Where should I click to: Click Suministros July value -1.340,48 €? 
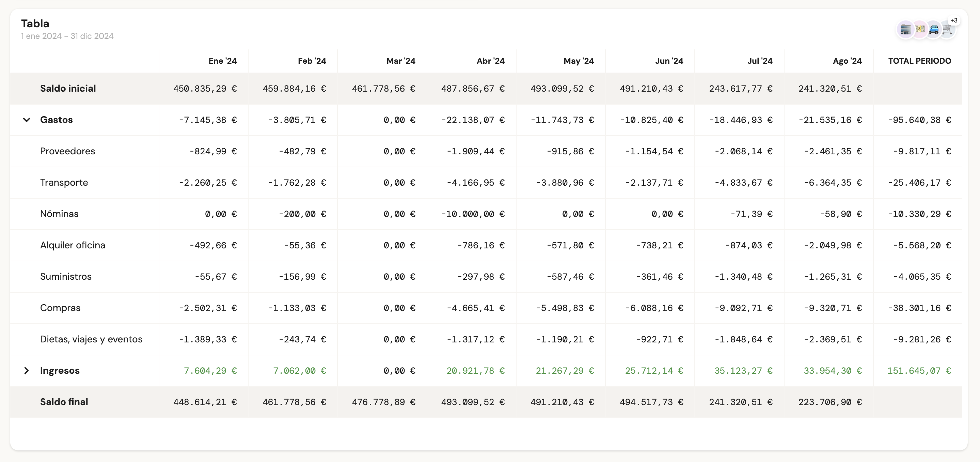(x=743, y=277)
